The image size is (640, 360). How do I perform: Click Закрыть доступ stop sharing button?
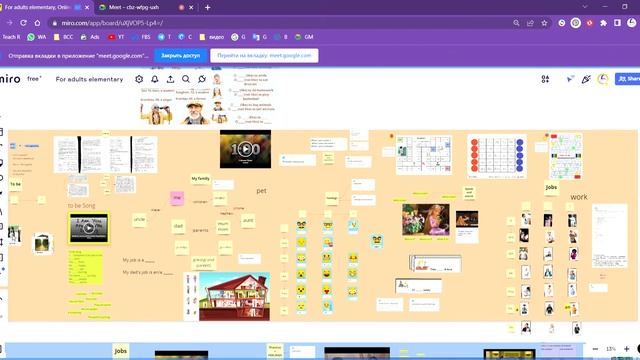pos(180,56)
